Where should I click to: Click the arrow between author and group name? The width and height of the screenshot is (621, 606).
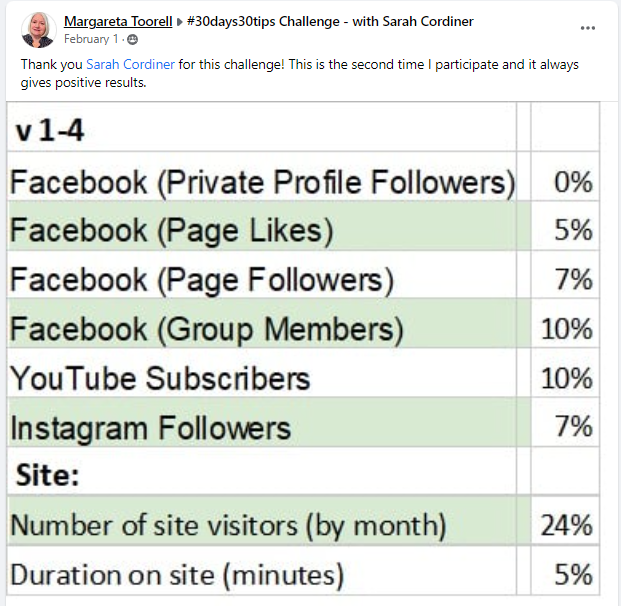[179, 22]
